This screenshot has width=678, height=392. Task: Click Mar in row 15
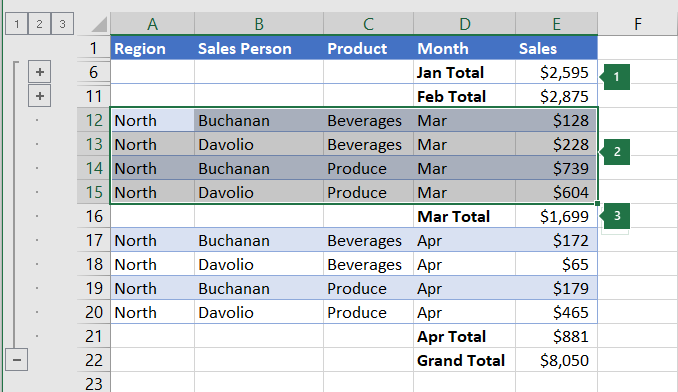click(464, 192)
